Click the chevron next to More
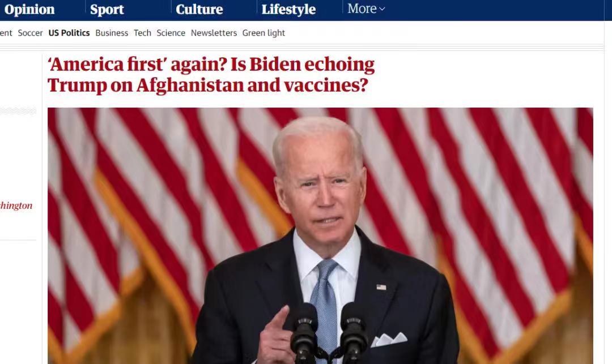This screenshot has width=612, height=364. (382, 9)
